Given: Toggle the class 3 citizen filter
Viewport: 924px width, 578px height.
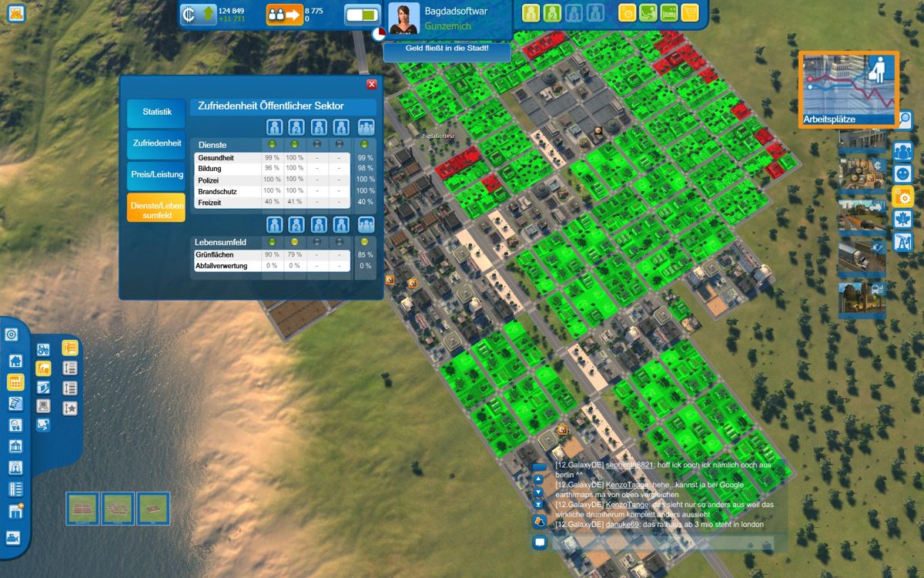Looking at the screenshot, I should (x=573, y=13).
